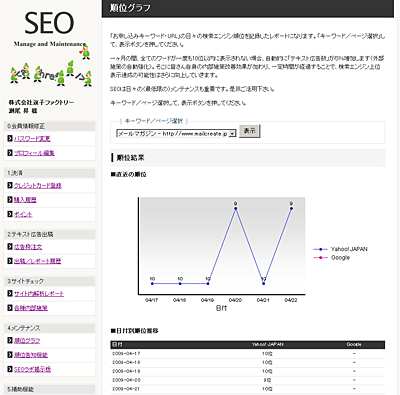The image size is (400, 395).
Task: Open the keyword/page selection dropdown
Action: coord(176,133)
